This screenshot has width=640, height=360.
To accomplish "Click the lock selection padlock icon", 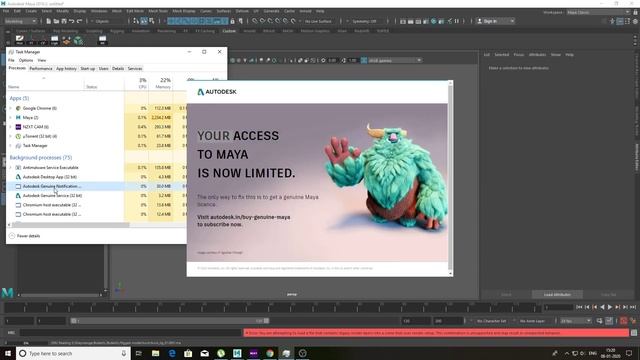I will tap(233, 21).
